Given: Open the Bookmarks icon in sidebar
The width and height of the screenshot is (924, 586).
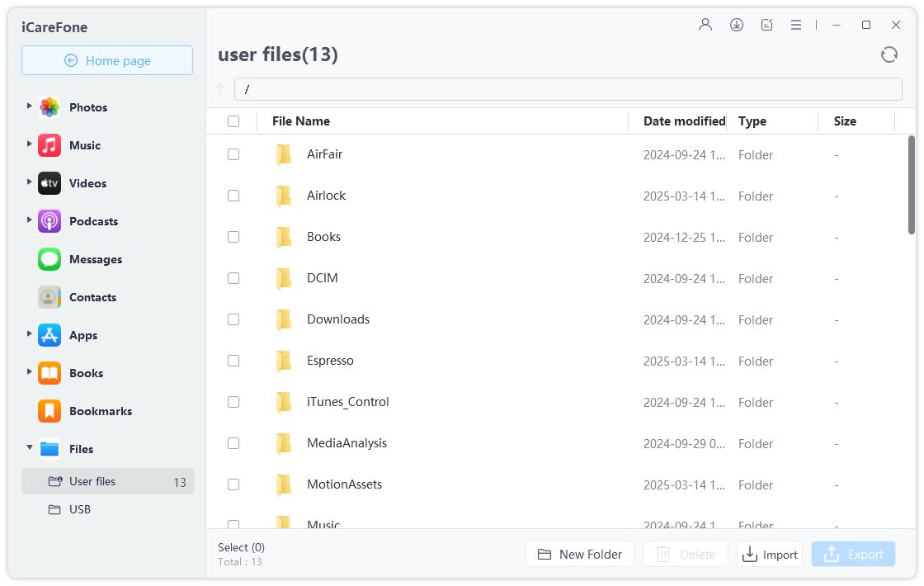Looking at the screenshot, I should pyautogui.click(x=49, y=411).
